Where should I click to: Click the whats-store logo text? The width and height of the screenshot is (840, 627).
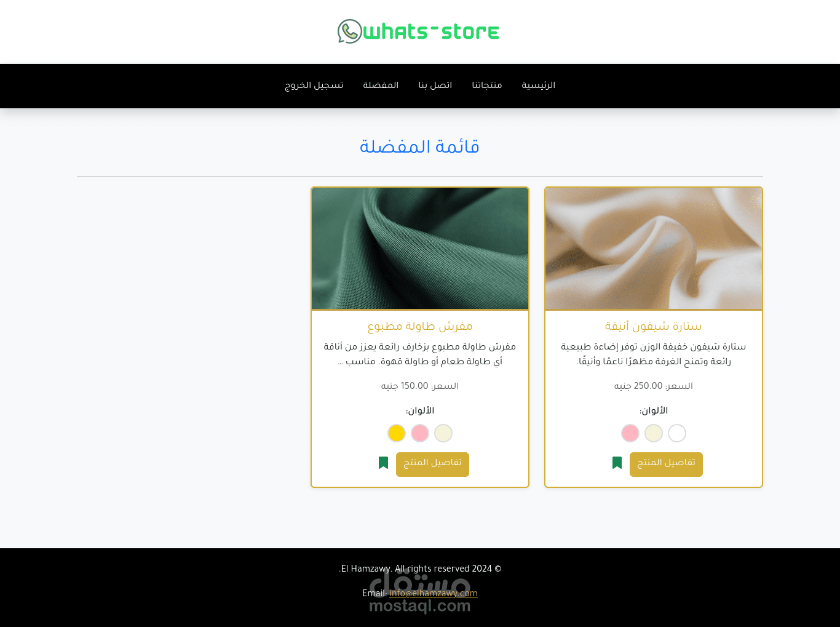431,31
